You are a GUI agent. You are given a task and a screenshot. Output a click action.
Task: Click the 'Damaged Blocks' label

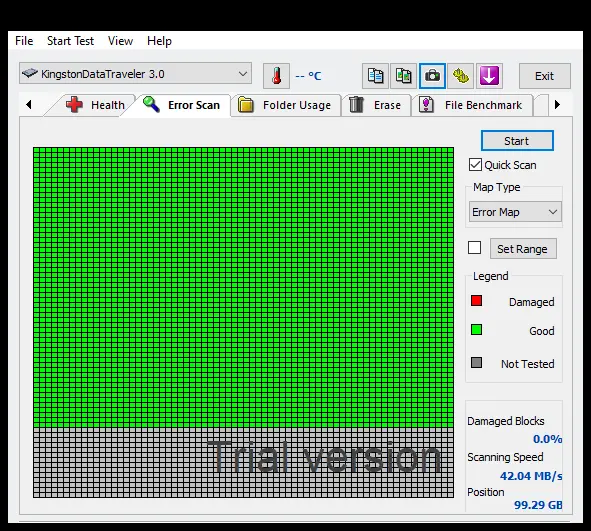click(x=505, y=421)
